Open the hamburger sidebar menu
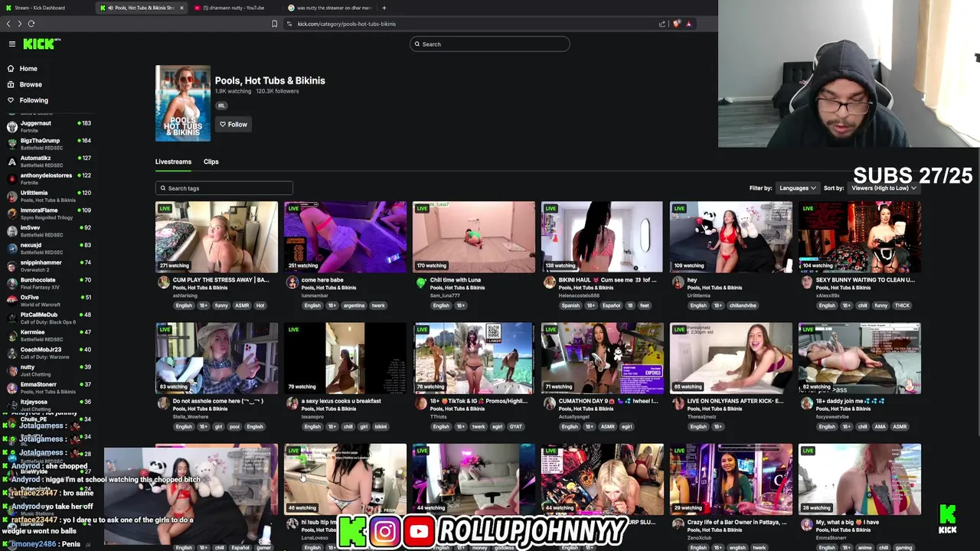Screen dimensions: 980x551 click(11, 44)
